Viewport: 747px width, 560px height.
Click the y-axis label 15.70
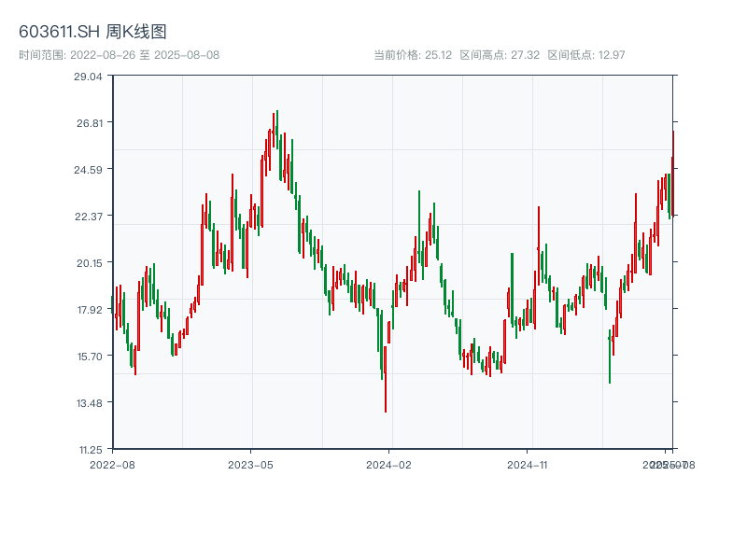click(90, 357)
